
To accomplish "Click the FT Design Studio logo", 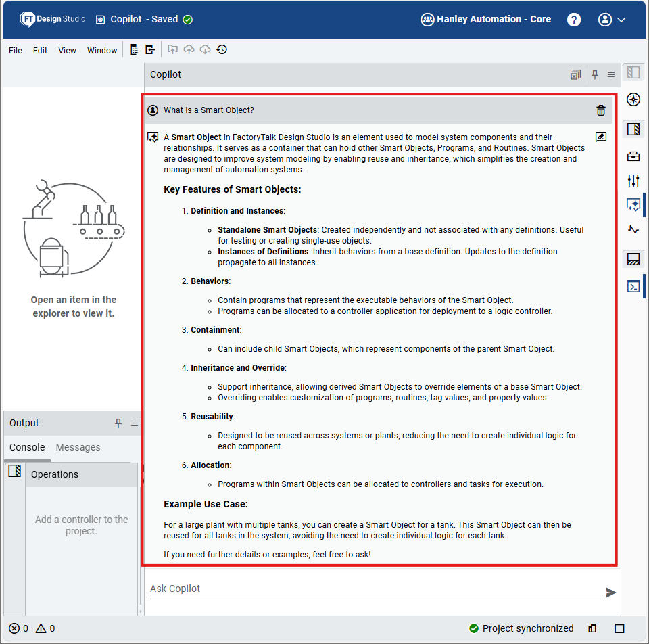I will point(52,19).
